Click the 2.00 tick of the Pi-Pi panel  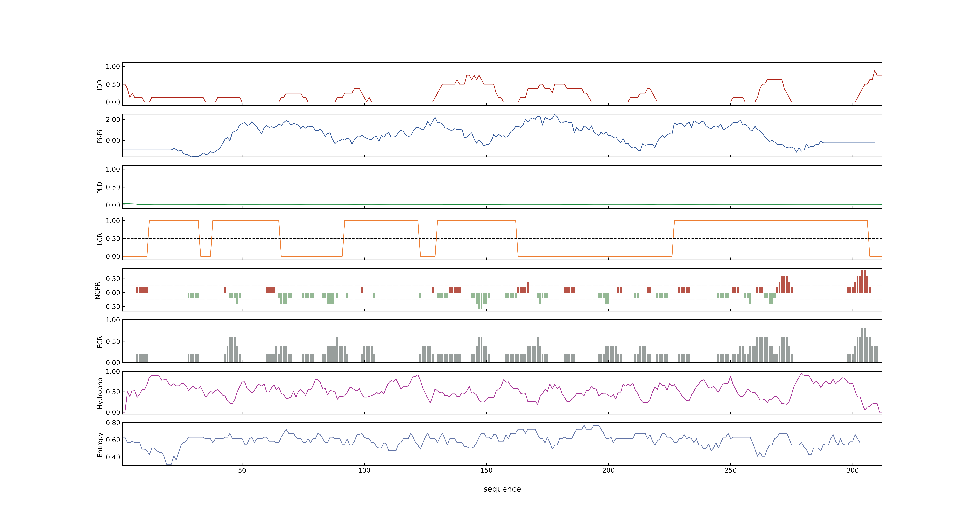[113, 120]
